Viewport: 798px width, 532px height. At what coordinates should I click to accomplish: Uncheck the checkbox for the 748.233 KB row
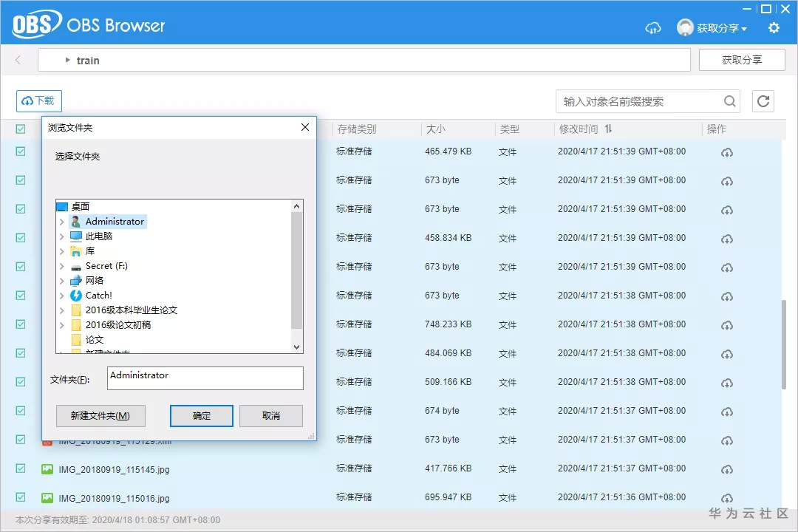(x=21, y=324)
